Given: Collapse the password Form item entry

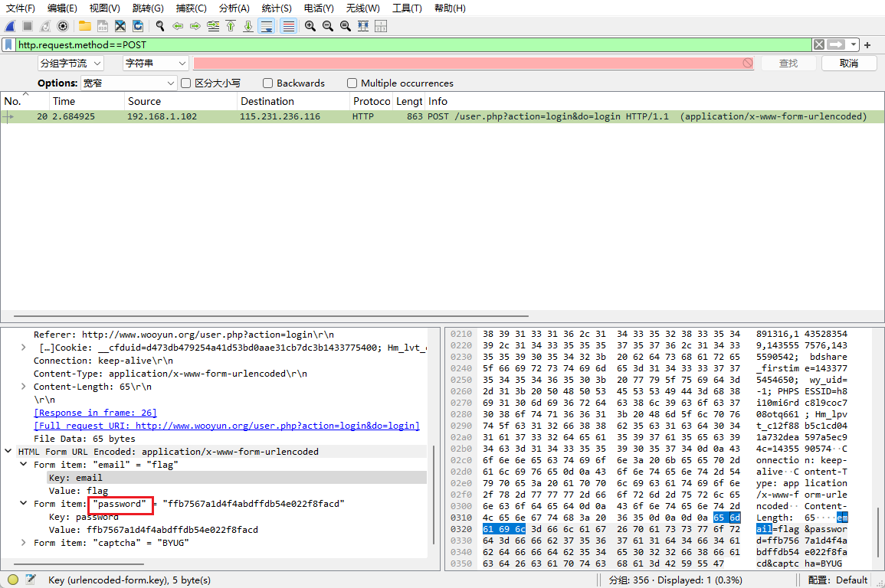Looking at the screenshot, I should click(x=22, y=504).
